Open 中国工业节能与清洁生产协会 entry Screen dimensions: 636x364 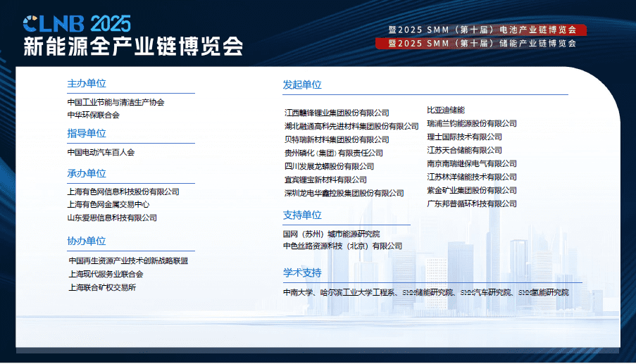coord(116,102)
